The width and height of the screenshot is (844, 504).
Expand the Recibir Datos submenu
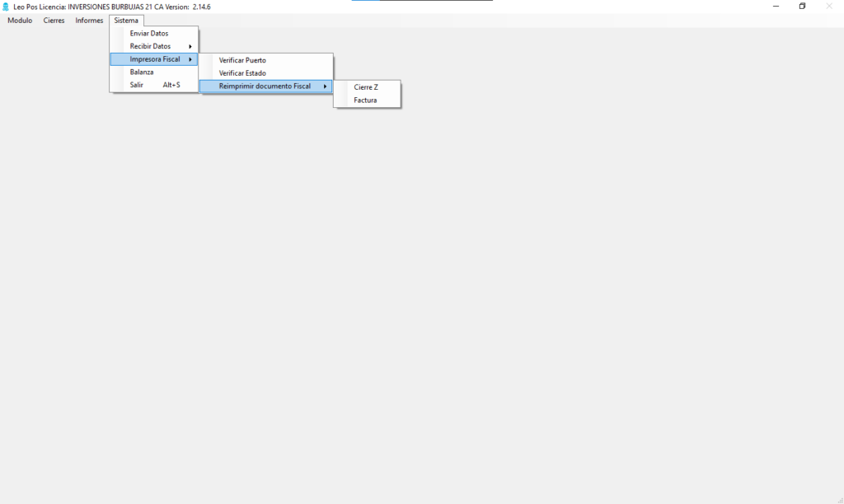pyautogui.click(x=154, y=46)
